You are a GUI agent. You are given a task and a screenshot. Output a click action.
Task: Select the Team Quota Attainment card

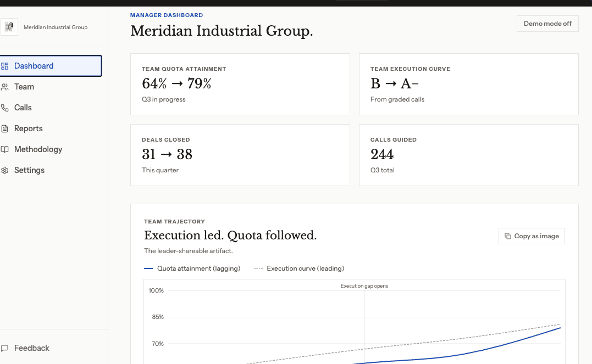pos(240,84)
